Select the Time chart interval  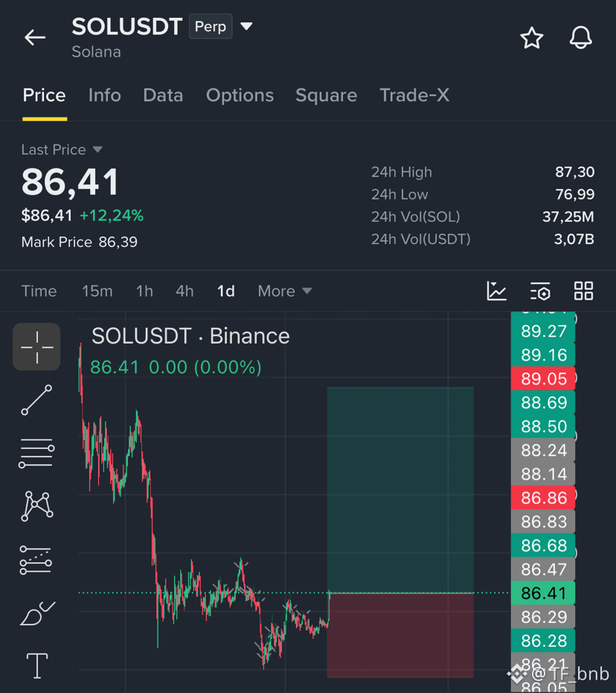click(x=39, y=291)
